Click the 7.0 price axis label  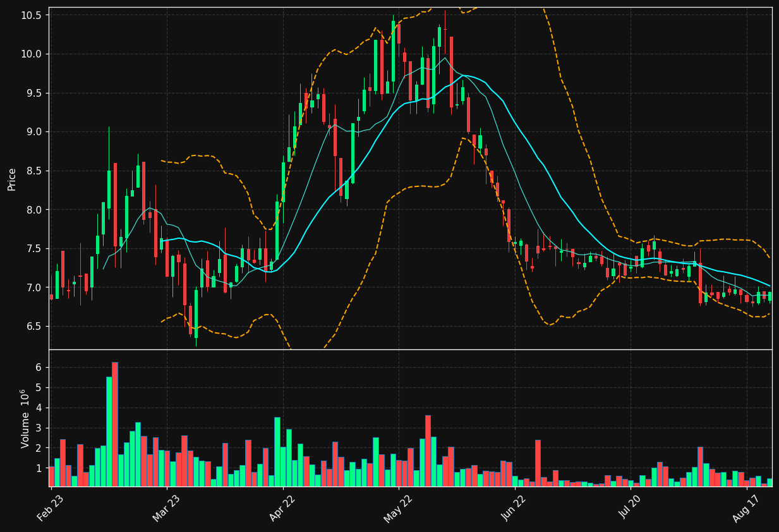pos(33,287)
